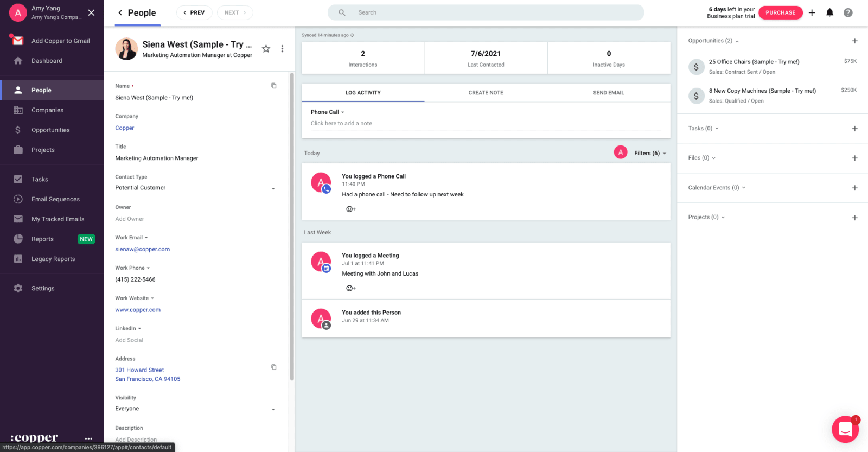The width and height of the screenshot is (868, 452).
Task: Switch to CREATE NOTE tab
Action: tap(486, 93)
